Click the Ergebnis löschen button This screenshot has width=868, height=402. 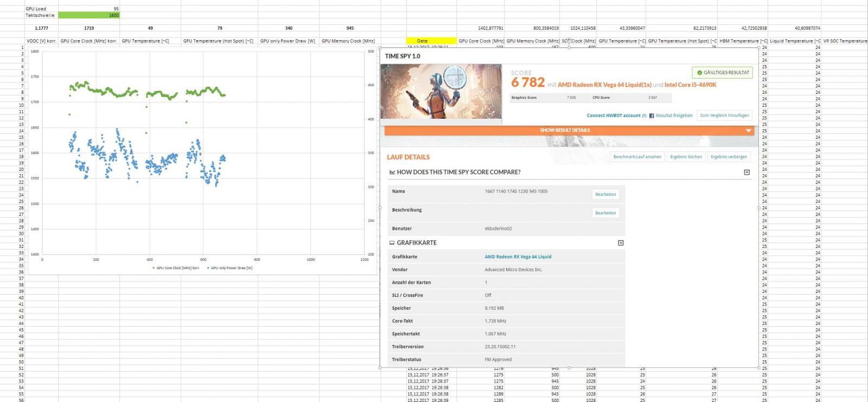(x=686, y=157)
